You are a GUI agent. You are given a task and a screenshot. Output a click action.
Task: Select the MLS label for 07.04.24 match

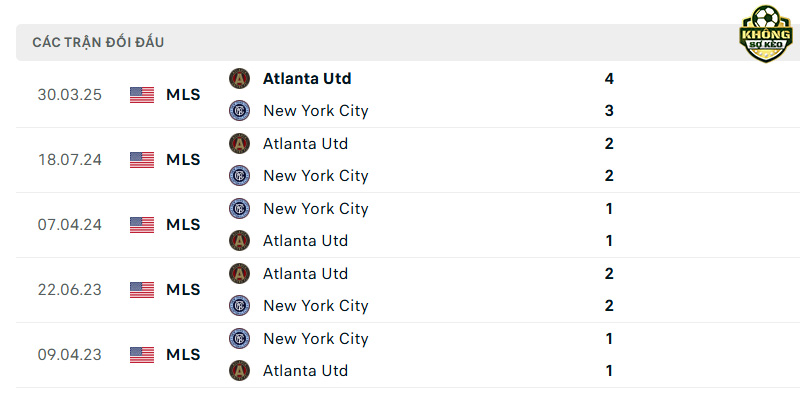tap(183, 224)
